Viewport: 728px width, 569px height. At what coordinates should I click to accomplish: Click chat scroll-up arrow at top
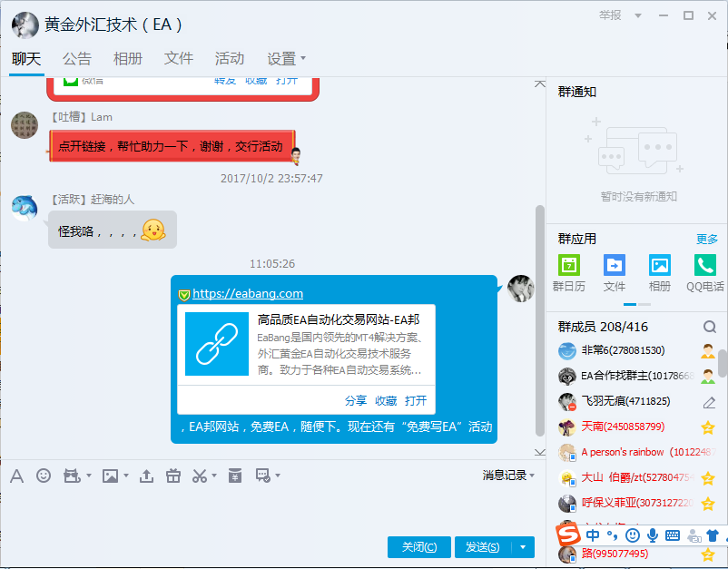pyautogui.click(x=539, y=84)
